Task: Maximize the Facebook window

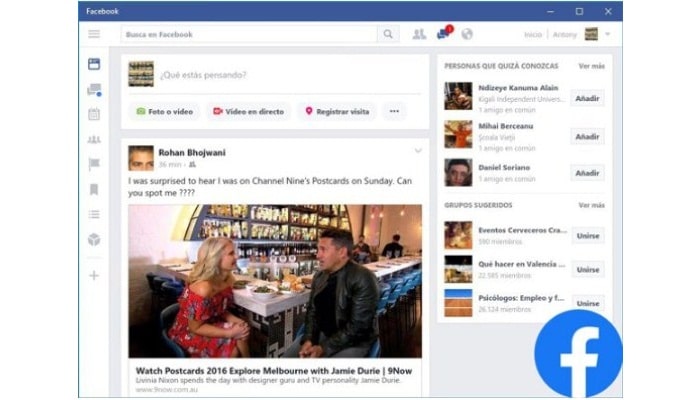Action: tap(579, 11)
